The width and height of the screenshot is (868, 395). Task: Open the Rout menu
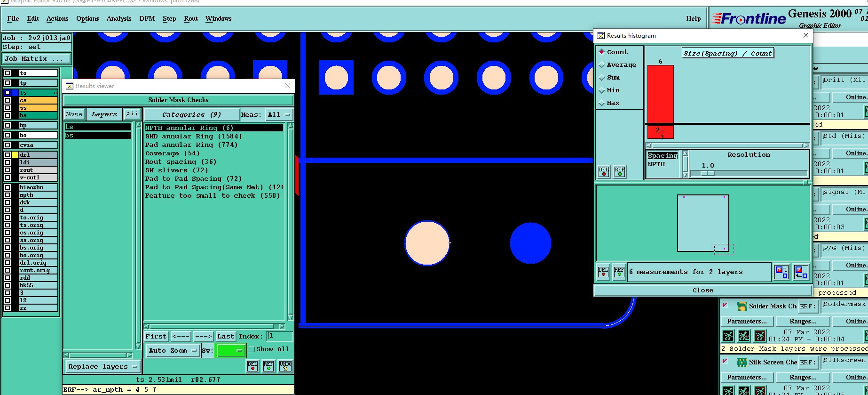pos(191,19)
